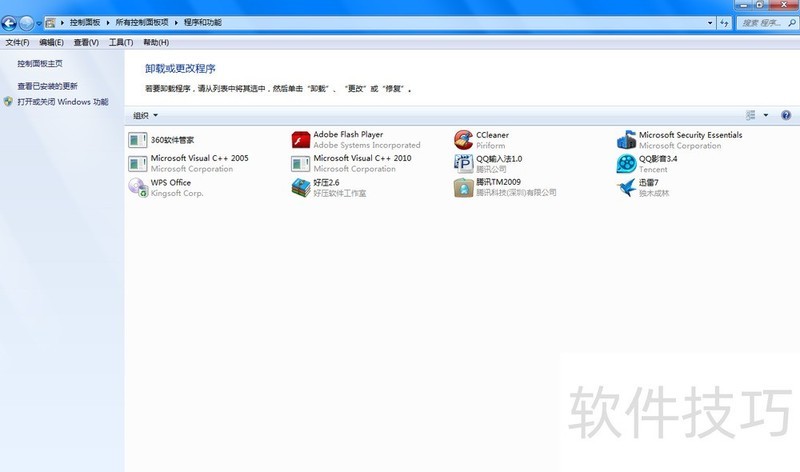Image resolution: width=800 pixels, height=472 pixels.
Task: Select Microsoft Visual C++ 2005 icon
Action: 137,164
